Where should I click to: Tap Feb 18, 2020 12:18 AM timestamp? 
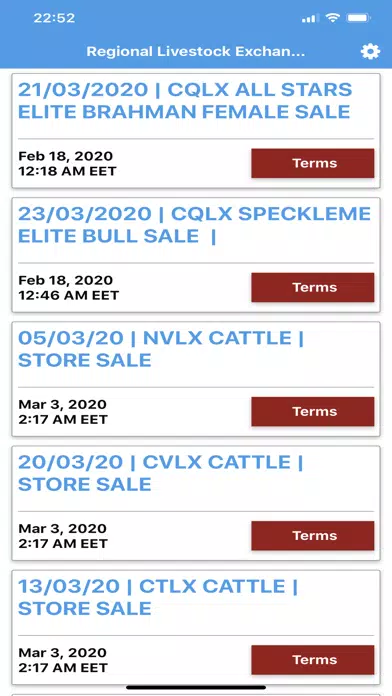click(67, 163)
